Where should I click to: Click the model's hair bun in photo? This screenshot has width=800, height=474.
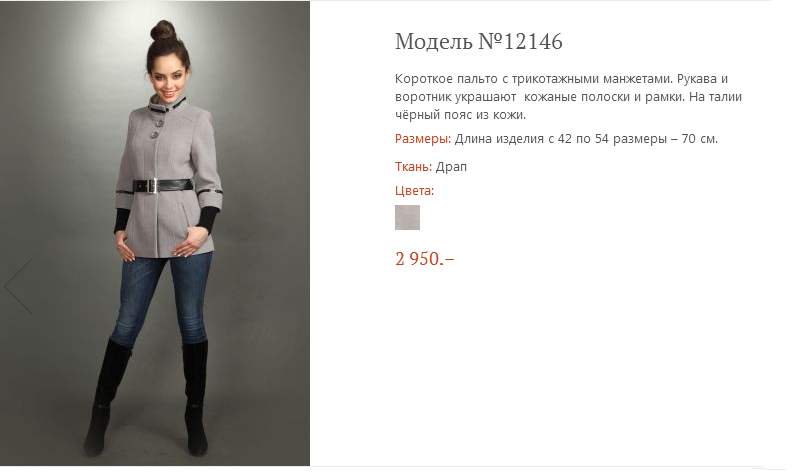164,31
